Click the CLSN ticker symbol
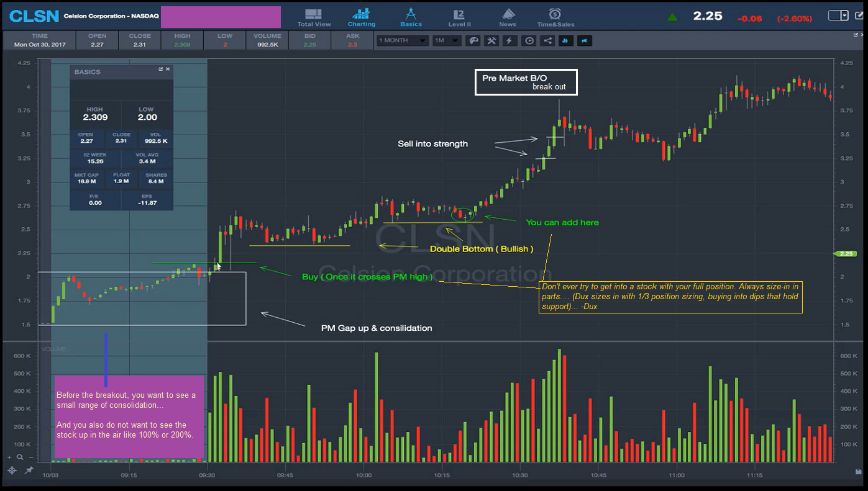 (34, 16)
